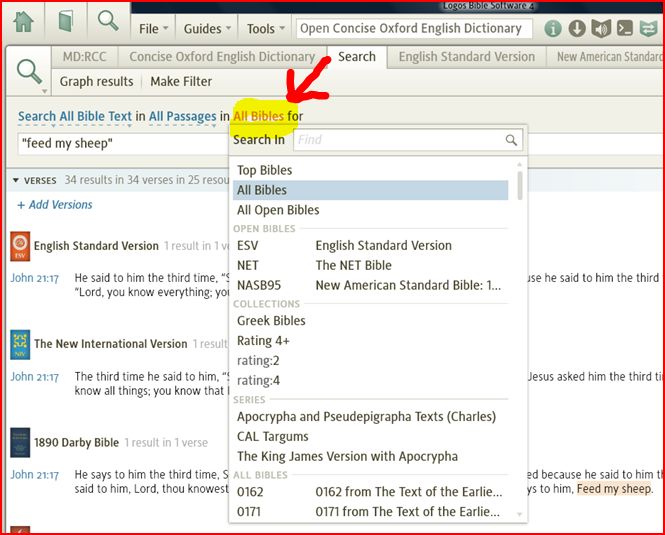The image size is (665, 535).
Task: Click the top toolbar Search magnifier icon
Action: click(108, 21)
